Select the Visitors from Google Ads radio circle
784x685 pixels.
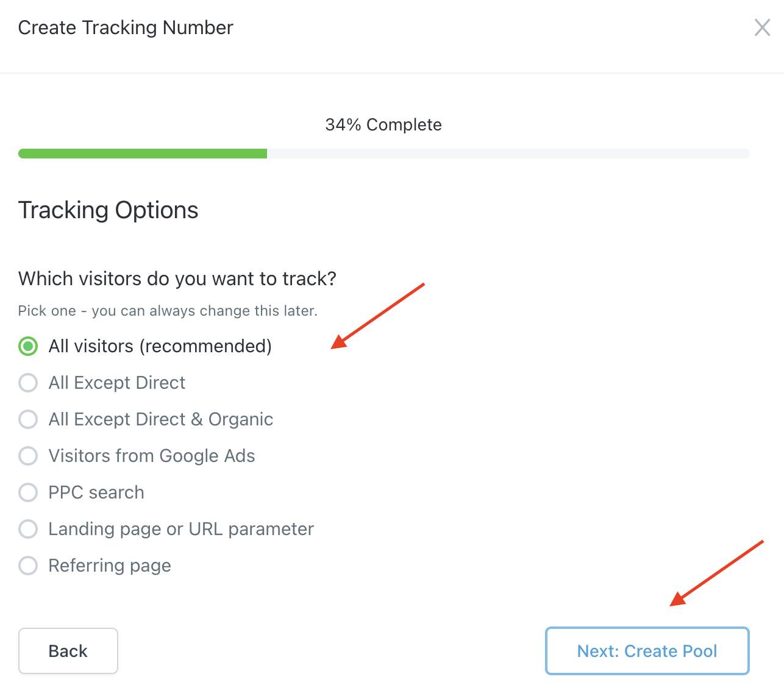(28, 456)
